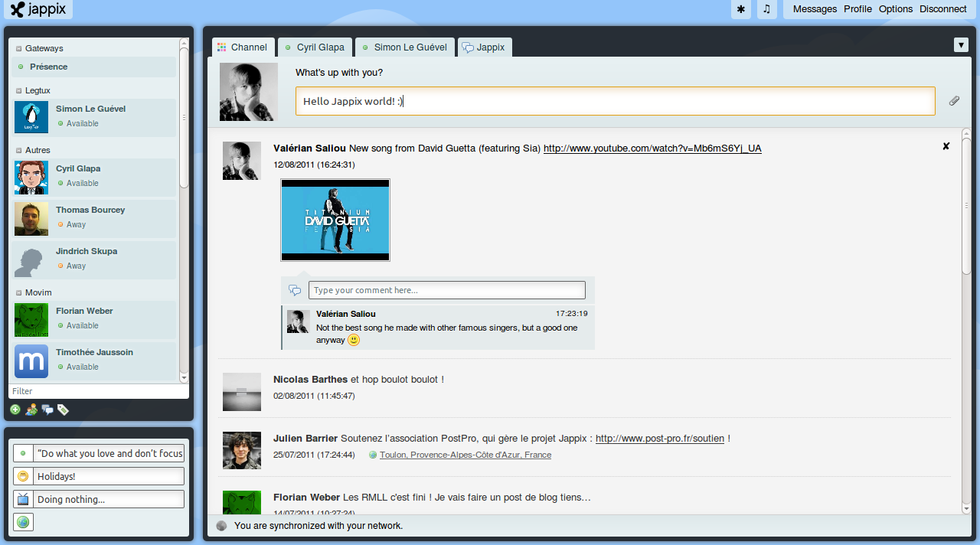Click the comment bubble icon beside comment box
The width and height of the screenshot is (980, 545).
tap(295, 290)
